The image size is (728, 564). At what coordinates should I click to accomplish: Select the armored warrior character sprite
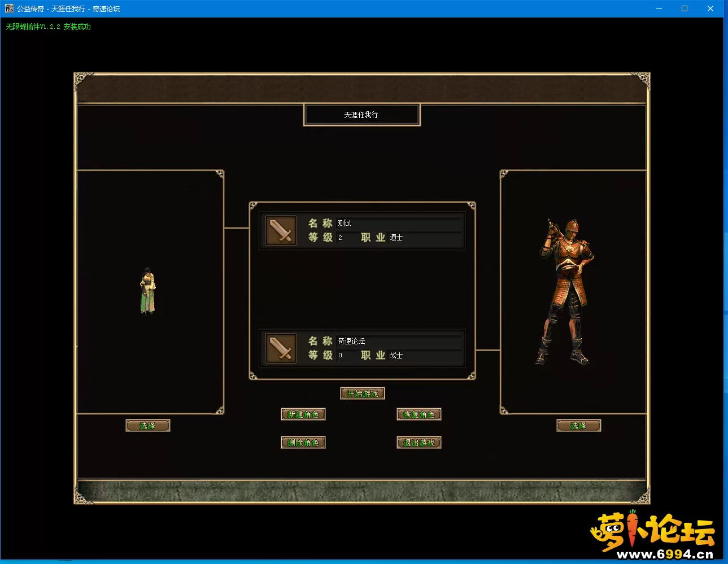coord(566,292)
